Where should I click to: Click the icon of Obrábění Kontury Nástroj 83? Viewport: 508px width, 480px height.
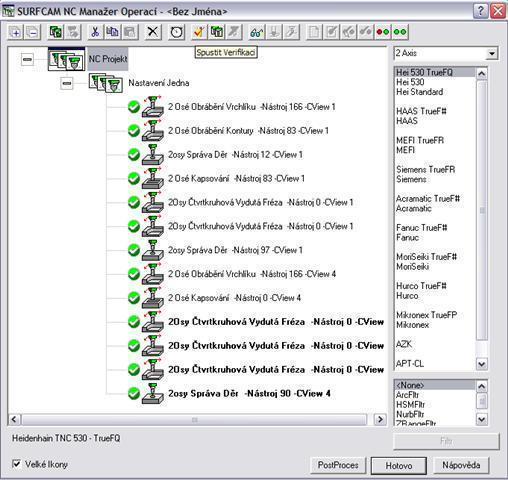click(153, 131)
